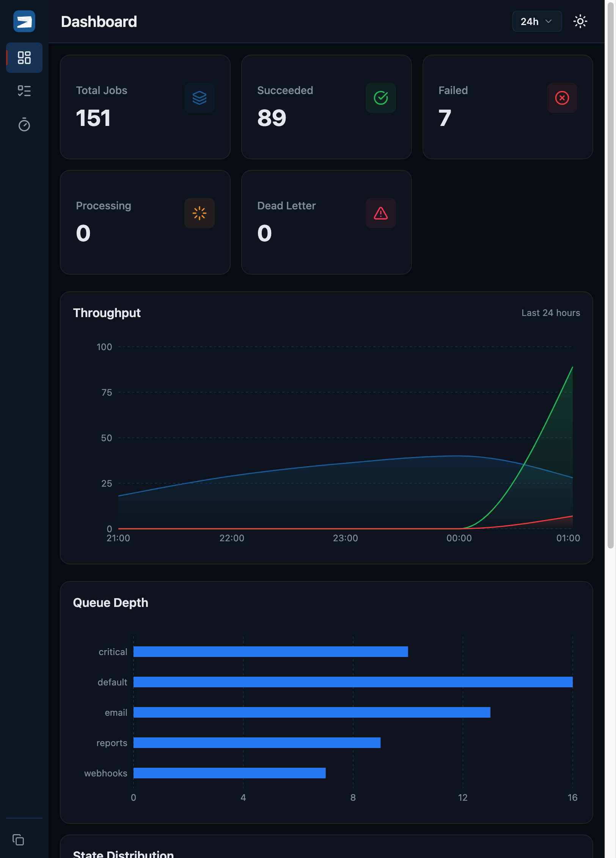The height and width of the screenshot is (858, 616).
Task: Select the Scheduled jobs timer icon
Action: (x=24, y=124)
